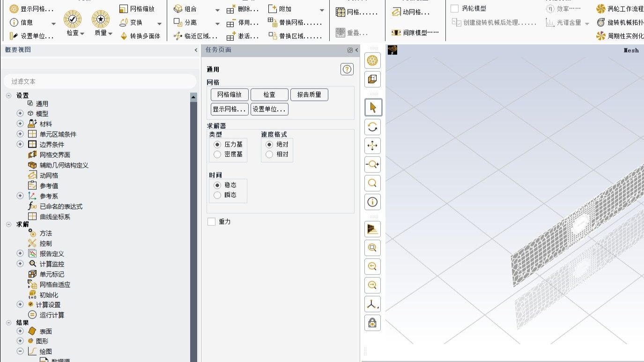Click the 旋转机械拓扑 icon
The width and height of the screenshot is (644, 362).
coord(601,22)
